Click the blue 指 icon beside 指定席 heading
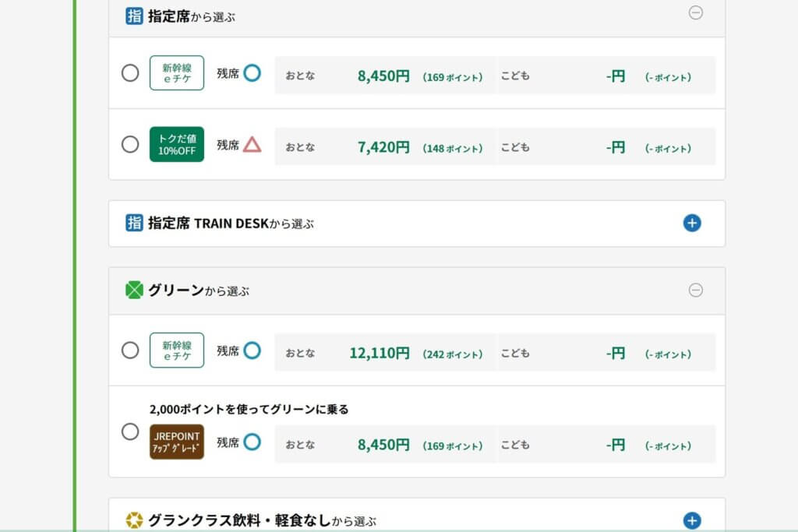798x532 pixels. tap(134, 16)
